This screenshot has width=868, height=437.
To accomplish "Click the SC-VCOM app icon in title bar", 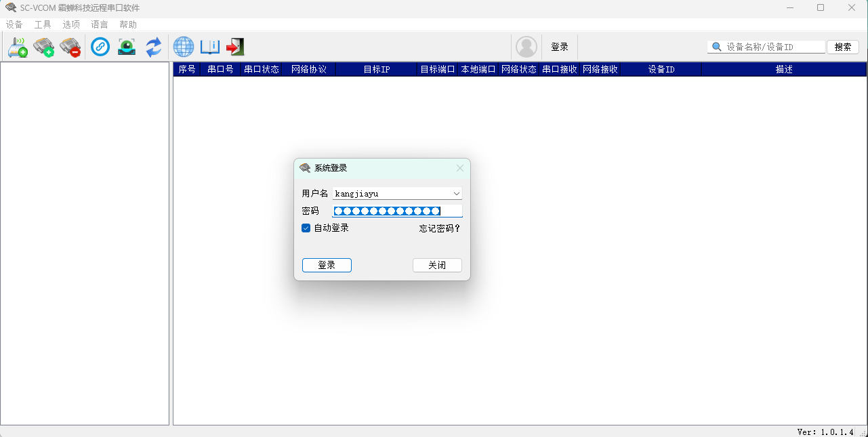I will tap(11, 7).
